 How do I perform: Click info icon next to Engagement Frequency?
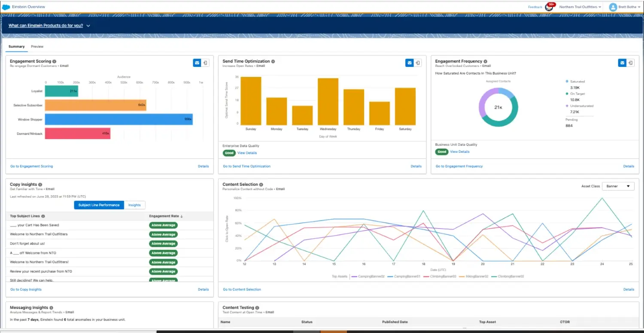[x=486, y=61]
